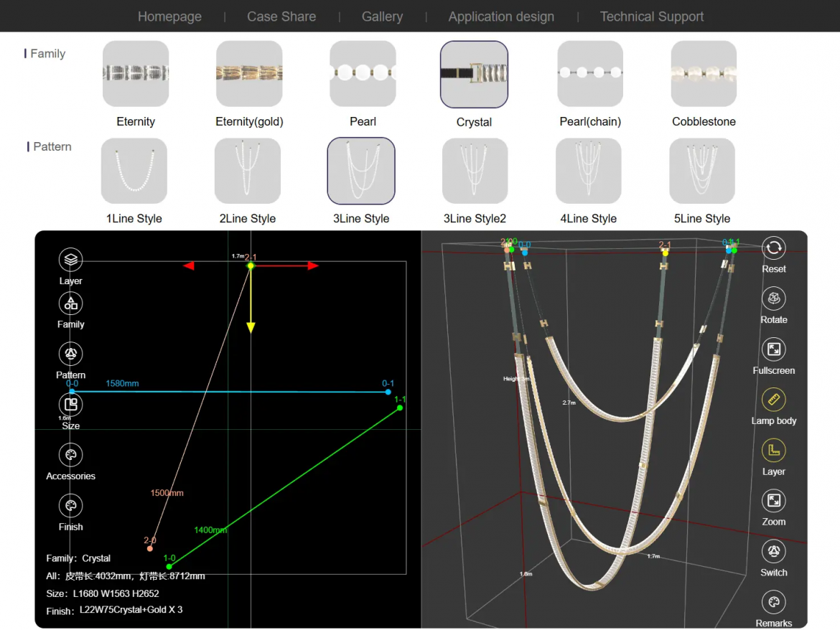Click the green 1-0 anchor point
Image resolution: width=840 pixels, height=630 pixels.
[x=169, y=567]
